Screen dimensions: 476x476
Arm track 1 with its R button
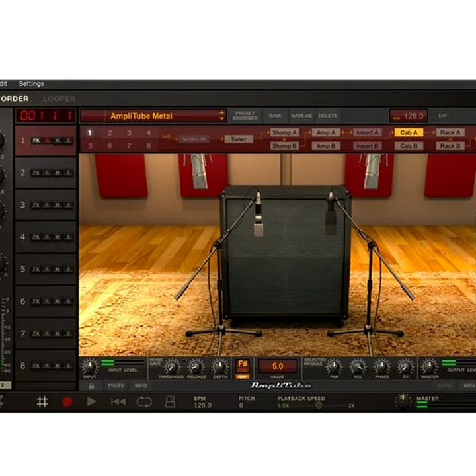[48, 141]
